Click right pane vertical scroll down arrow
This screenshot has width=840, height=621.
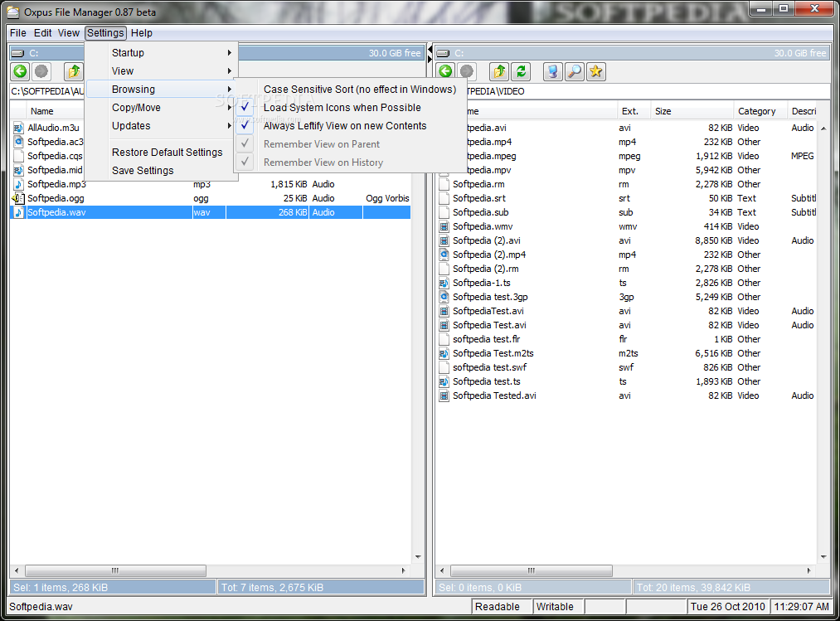click(x=823, y=557)
